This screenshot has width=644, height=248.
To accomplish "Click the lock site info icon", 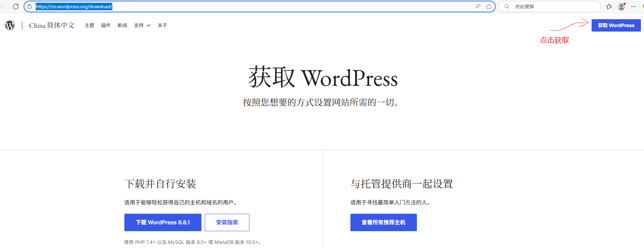I will [x=29, y=7].
